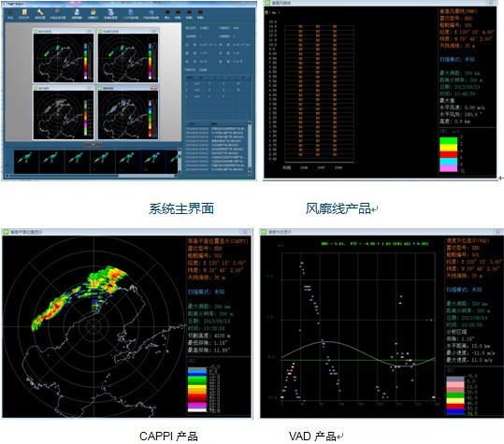Viewport: 504px width, 444px height.
Task: Collapse the thumbnail strip with the down-arrow handle
Action: [x=93, y=145]
